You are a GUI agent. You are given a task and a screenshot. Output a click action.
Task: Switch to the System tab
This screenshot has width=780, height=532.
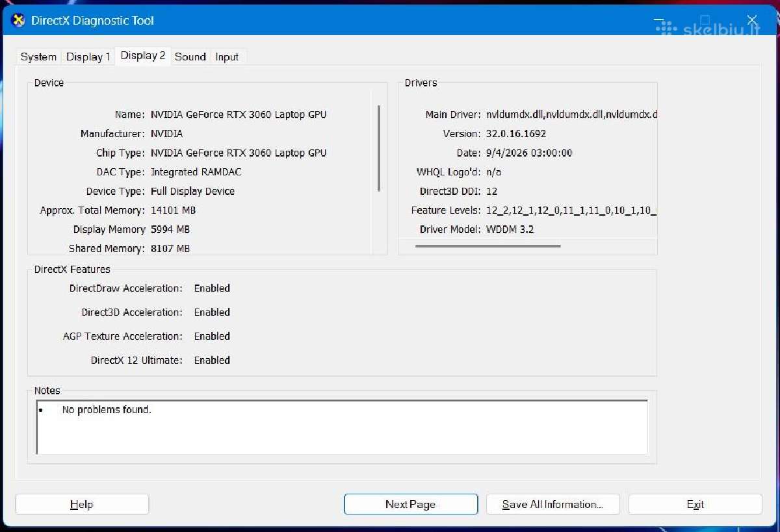(x=38, y=57)
